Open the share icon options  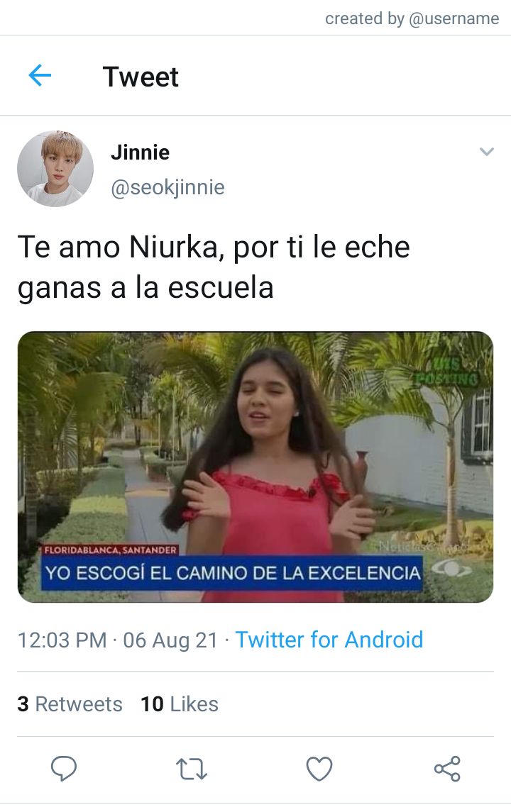(447, 769)
